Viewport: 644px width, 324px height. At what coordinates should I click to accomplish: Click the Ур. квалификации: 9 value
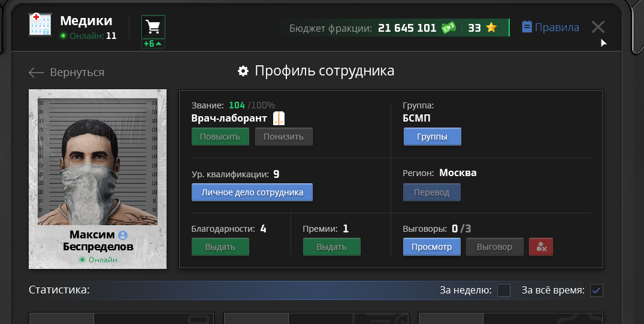click(x=235, y=174)
